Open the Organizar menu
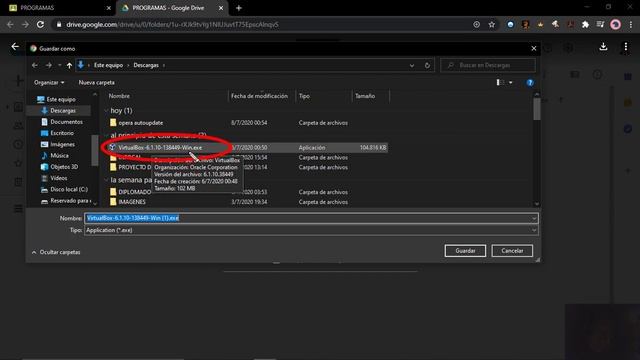This screenshot has width=640, height=360. [x=49, y=82]
